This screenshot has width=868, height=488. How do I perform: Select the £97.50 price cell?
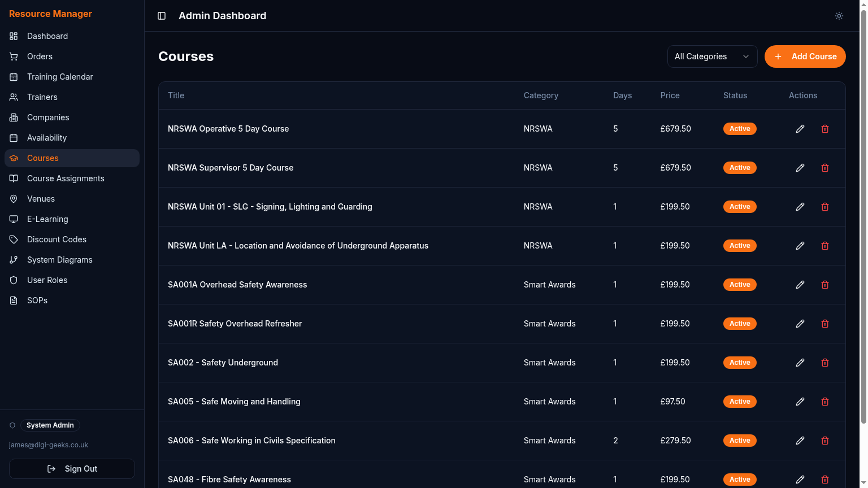672,402
